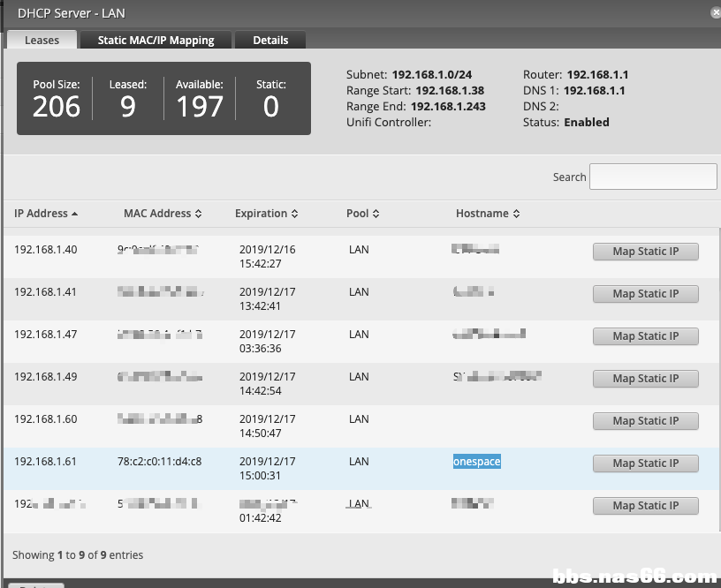Click expiration 2019/12/17 14:50:47
The image size is (721, 588).
pos(267,426)
